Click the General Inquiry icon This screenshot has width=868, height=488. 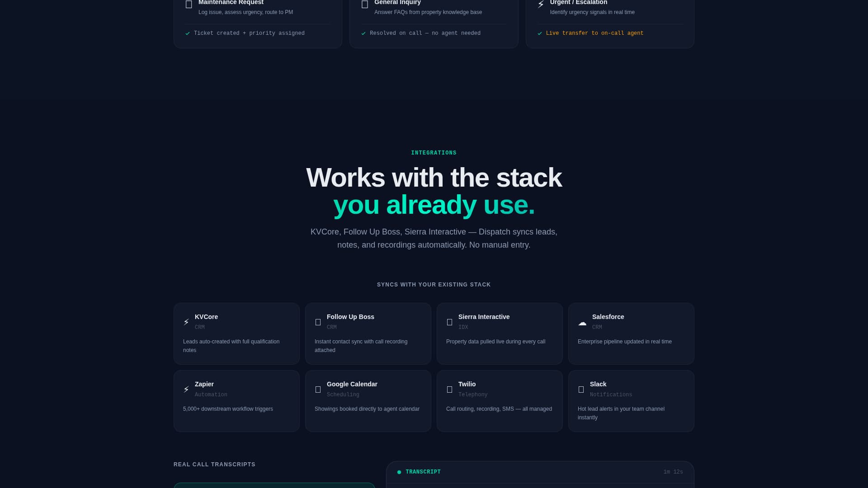coord(365,5)
